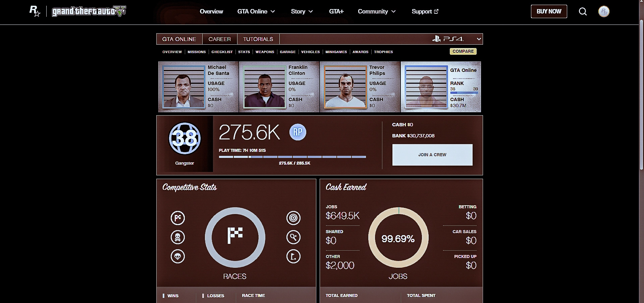Screen dimensions: 644x303
Task: Click the Competitive Stats heading
Action: click(190, 187)
